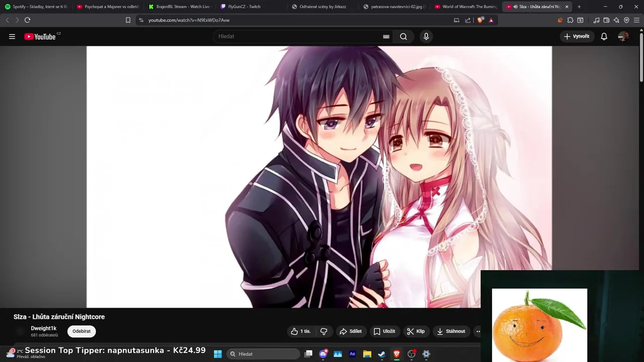This screenshot has height=362, width=644.
Task: Share the video via Sdílet
Action: (x=351, y=331)
